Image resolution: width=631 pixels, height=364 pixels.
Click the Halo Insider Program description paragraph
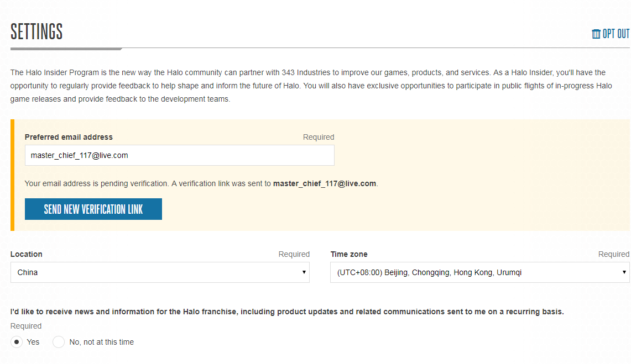tap(311, 86)
